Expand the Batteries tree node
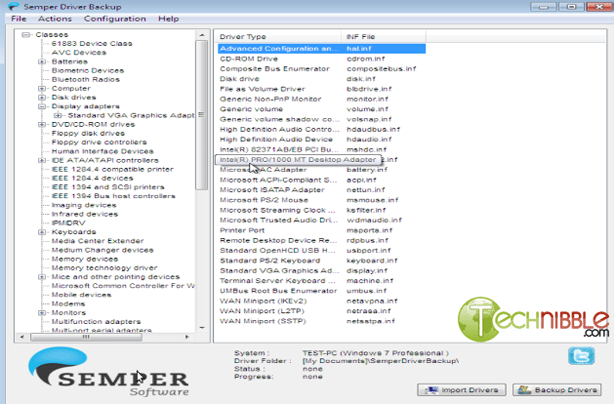Image resolution: width=615 pixels, height=404 pixels. click(42, 62)
